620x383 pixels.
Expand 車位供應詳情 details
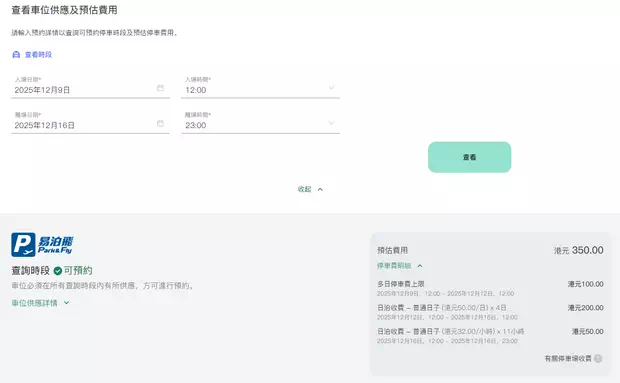[x=40, y=303]
